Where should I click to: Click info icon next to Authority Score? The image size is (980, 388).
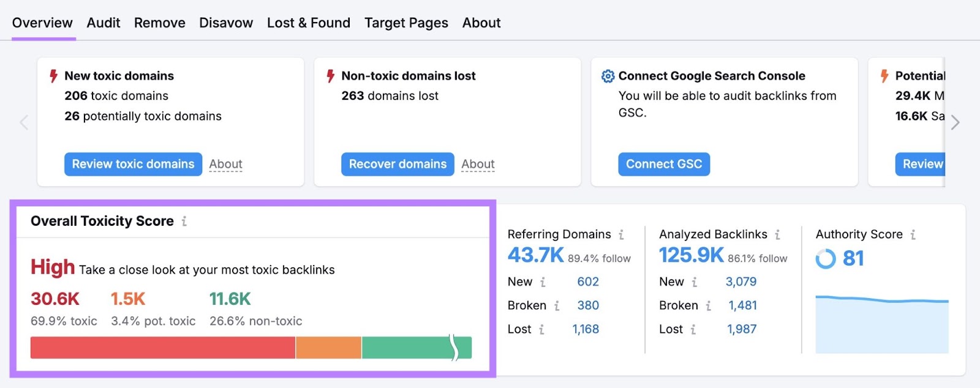pos(913,234)
